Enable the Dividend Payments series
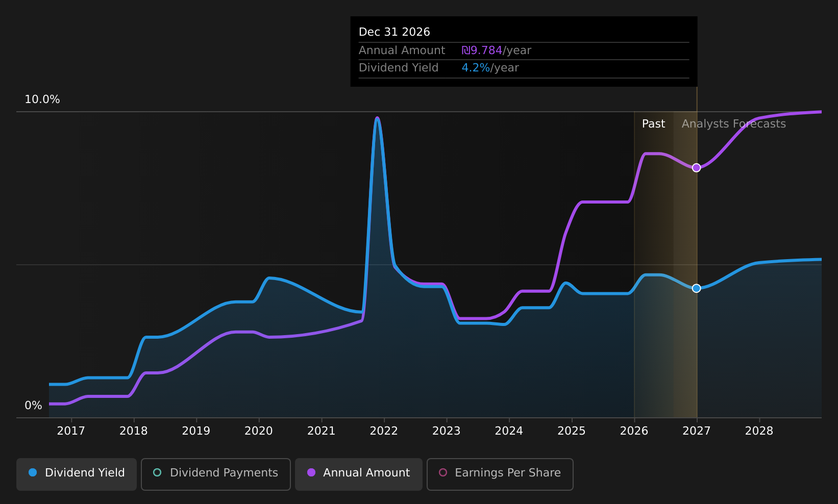This screenshot has height=504, width=838. pyautogui.click(x=216, y=474)
